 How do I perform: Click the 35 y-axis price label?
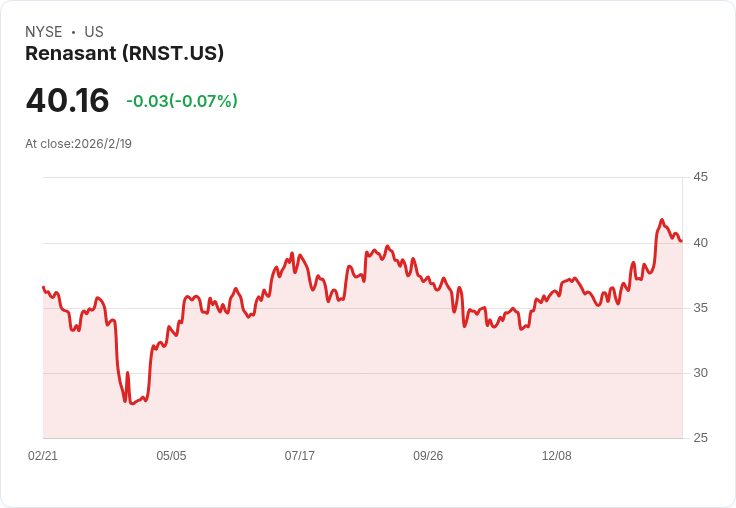pos(701,308)
